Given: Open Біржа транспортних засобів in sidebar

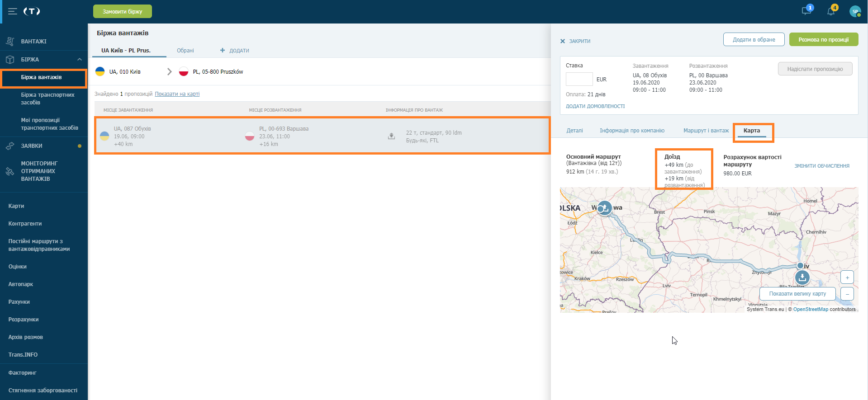Looking at the screenshot, I should point(47,99).
